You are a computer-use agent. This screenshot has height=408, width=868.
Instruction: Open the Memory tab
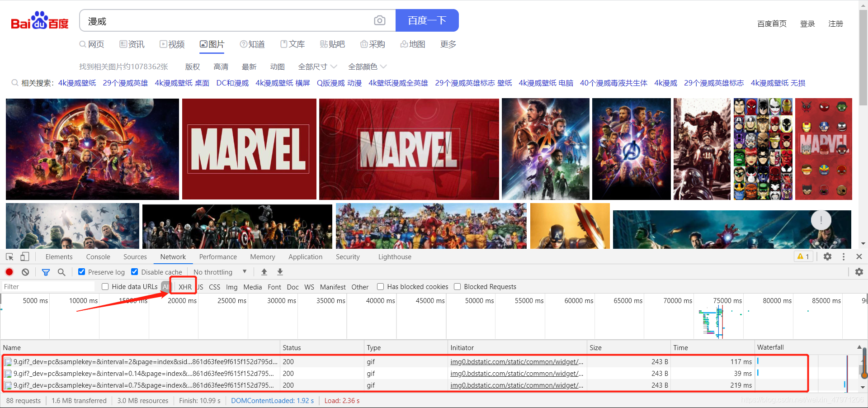click(263, 257)
